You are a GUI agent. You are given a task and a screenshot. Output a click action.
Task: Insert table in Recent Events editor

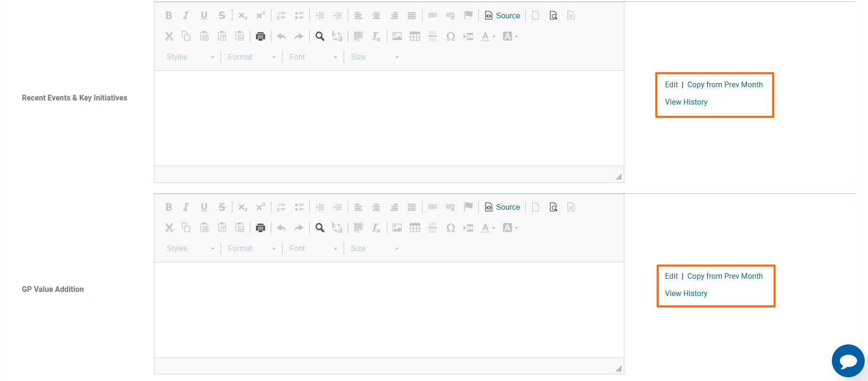pos(415,36)
